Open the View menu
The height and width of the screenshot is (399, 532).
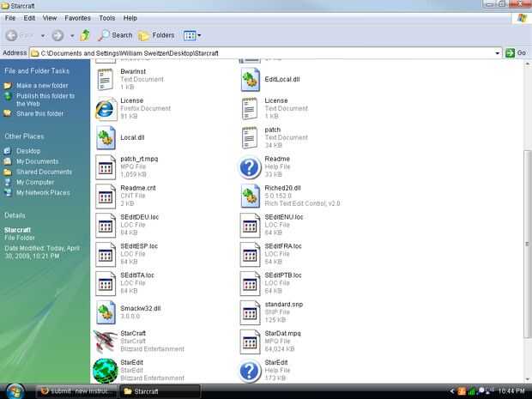50,18
